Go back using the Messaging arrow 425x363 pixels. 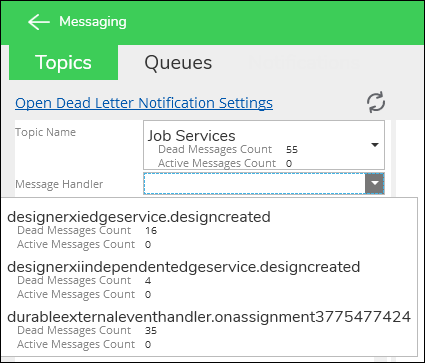click(x=39, y=22)
